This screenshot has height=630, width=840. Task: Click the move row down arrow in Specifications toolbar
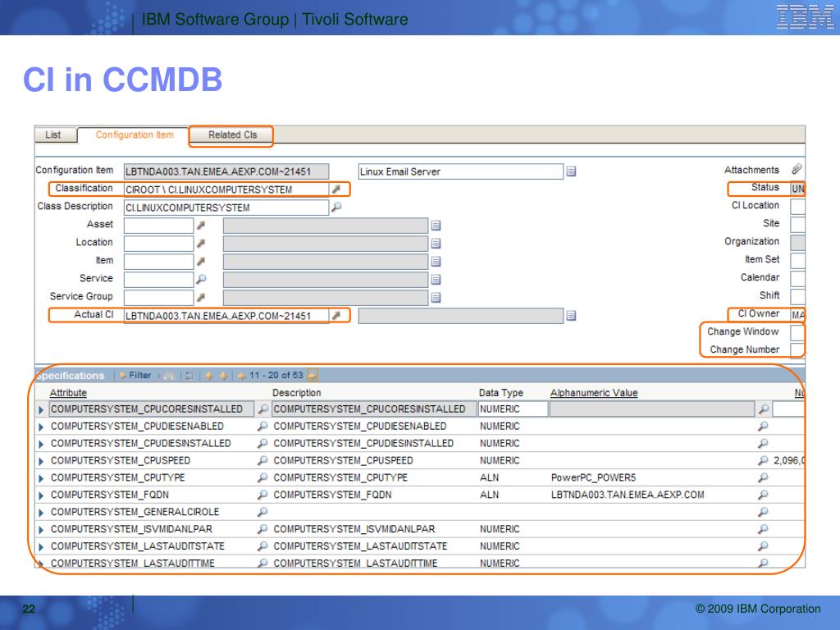(x=223, y=376)
